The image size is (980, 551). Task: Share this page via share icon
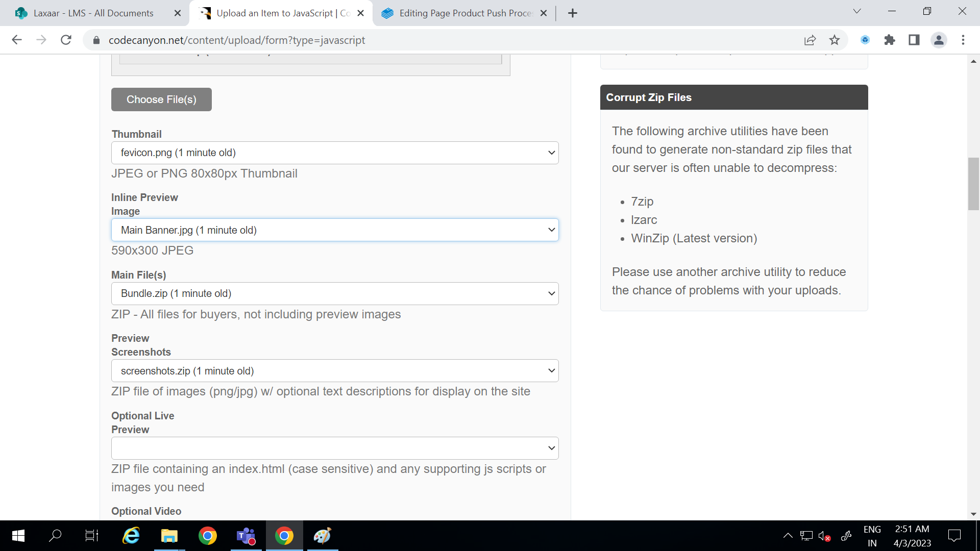[x=810, y=40]
